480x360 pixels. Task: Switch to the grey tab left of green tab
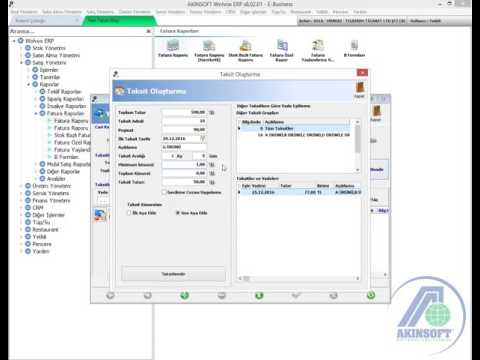pyautogui.click(x=45, y=20)
